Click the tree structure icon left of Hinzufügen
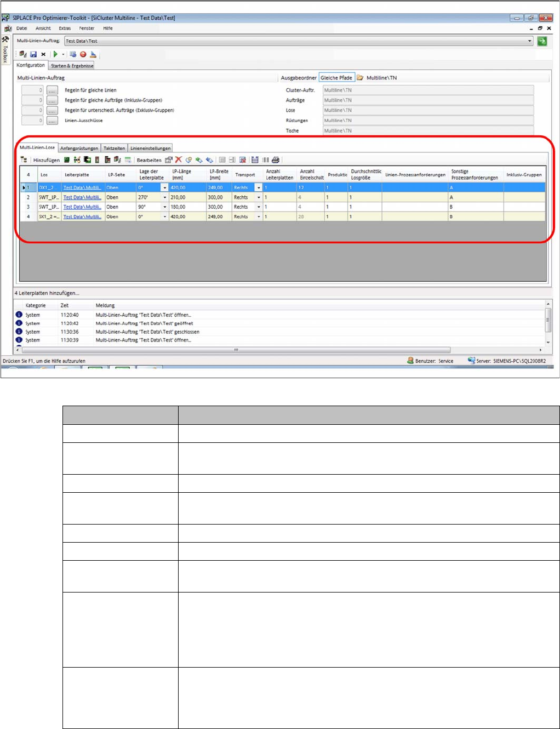This screenshot has height=729, width=560. [24, 160]
